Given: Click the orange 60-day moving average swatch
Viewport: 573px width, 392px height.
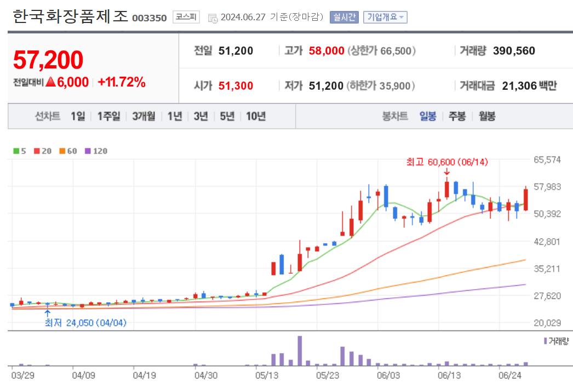Looking at the screenshot, I should click(62, 151).
